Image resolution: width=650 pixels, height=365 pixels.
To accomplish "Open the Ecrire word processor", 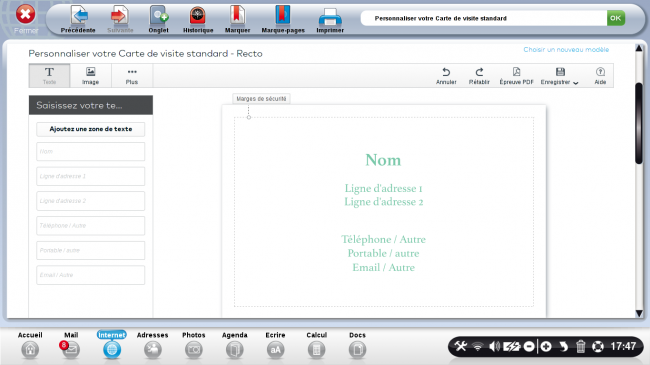I will [275, 345].
